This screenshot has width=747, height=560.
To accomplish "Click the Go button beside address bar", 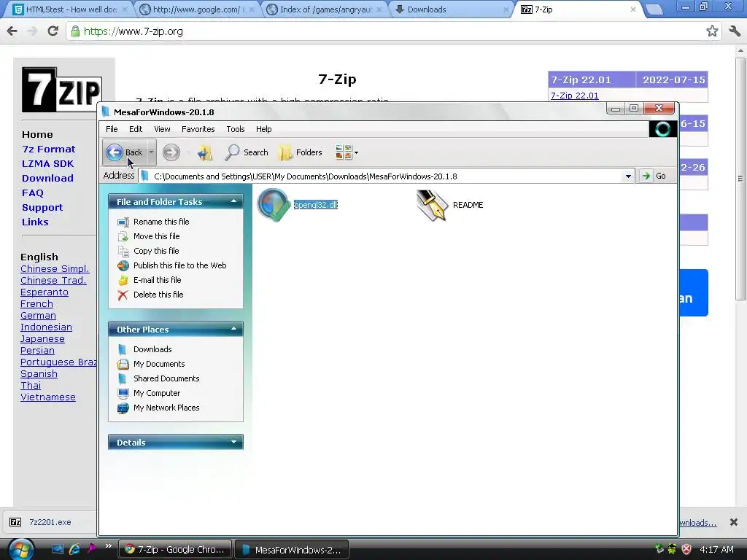I will [654, 176].
